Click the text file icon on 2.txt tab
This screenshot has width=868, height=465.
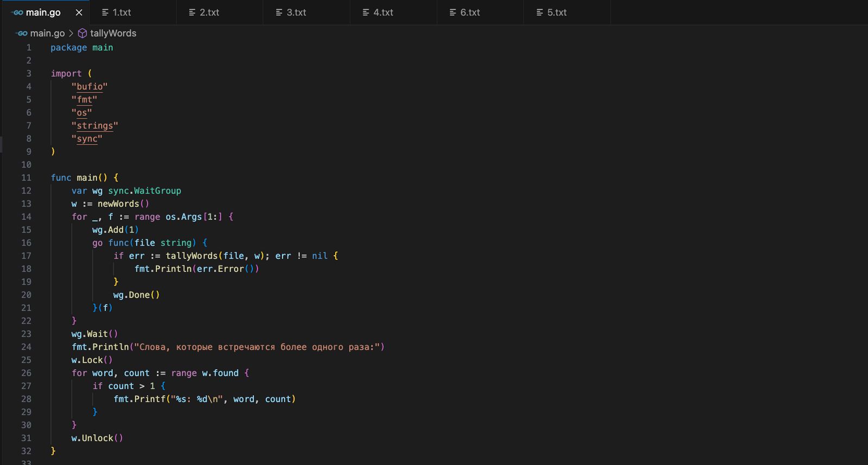point(192,12)
